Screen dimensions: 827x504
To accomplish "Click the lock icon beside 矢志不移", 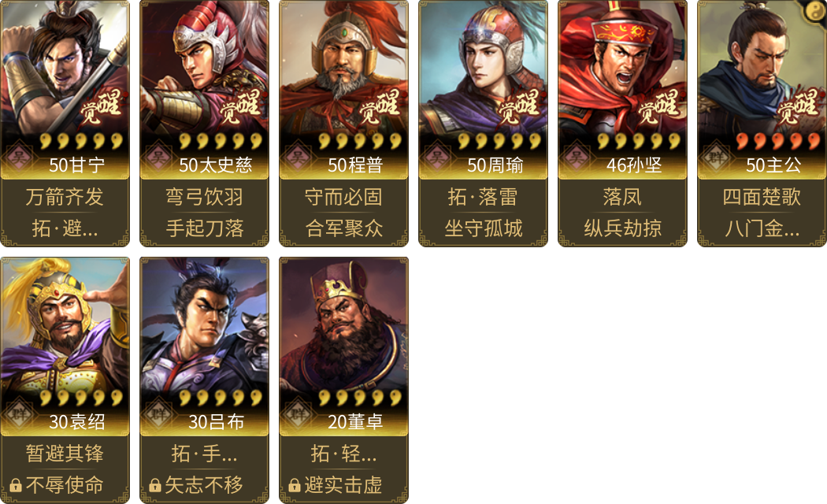I will 155,485.
